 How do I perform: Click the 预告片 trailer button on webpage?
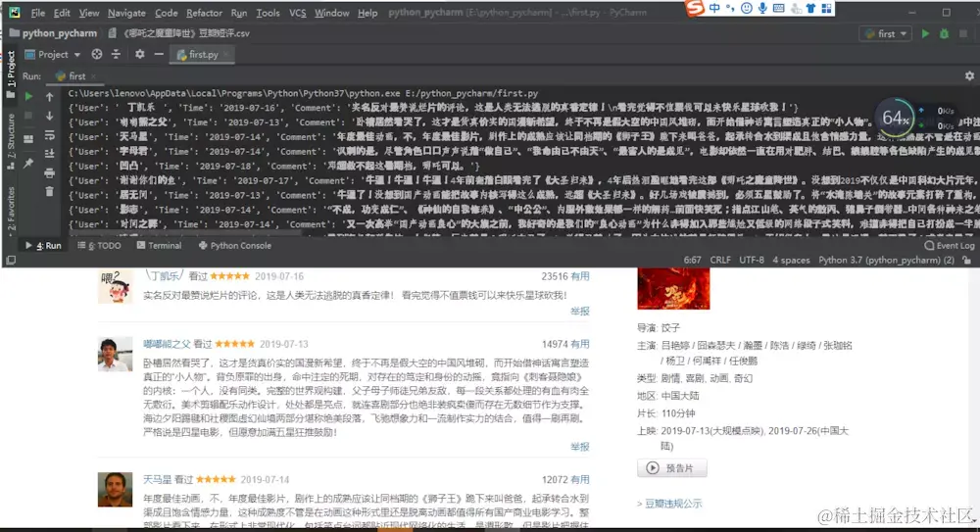(672, 467)
